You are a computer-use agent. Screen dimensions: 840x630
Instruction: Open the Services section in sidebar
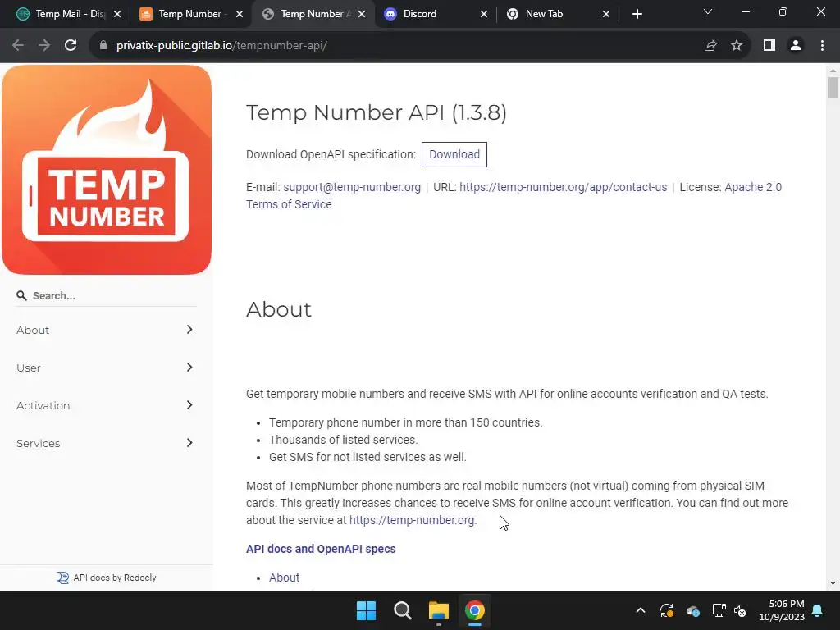(x=38, y=444)
